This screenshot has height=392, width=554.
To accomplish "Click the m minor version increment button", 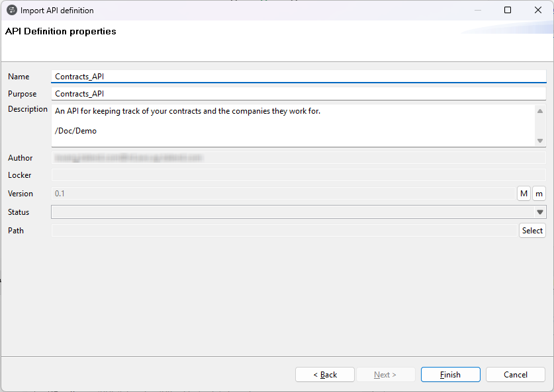I will [x=539, y=193].
